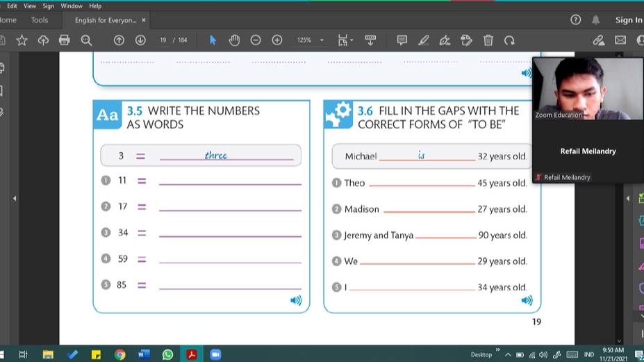Click the share link icon
Viewport: 644px width, 362px height.
[x=599, y=40]
